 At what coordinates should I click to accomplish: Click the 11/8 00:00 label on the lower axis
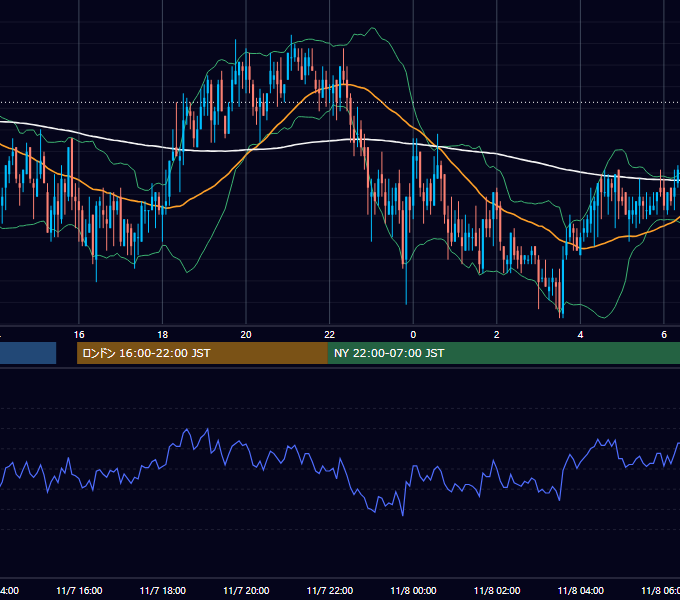click(x=413, y=590)
